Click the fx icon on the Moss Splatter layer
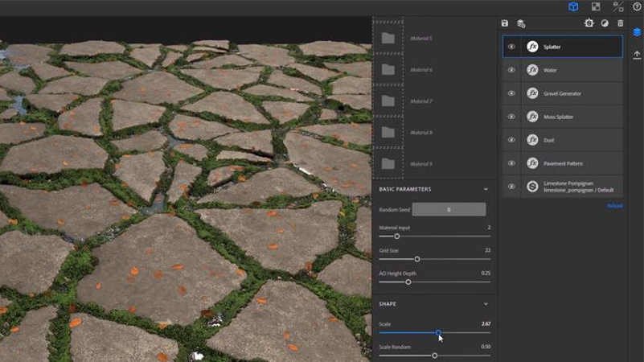This screenshot has width=644, height=362. 532,117
